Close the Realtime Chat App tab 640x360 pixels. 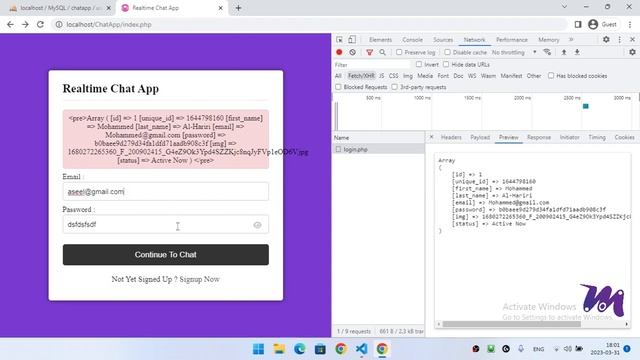click(x=220, y=8)
